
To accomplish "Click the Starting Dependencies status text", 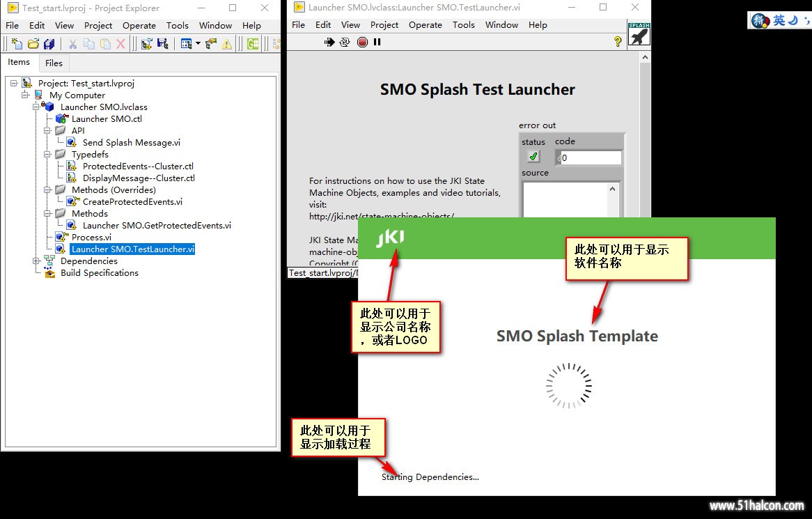I will coord(430,477).
